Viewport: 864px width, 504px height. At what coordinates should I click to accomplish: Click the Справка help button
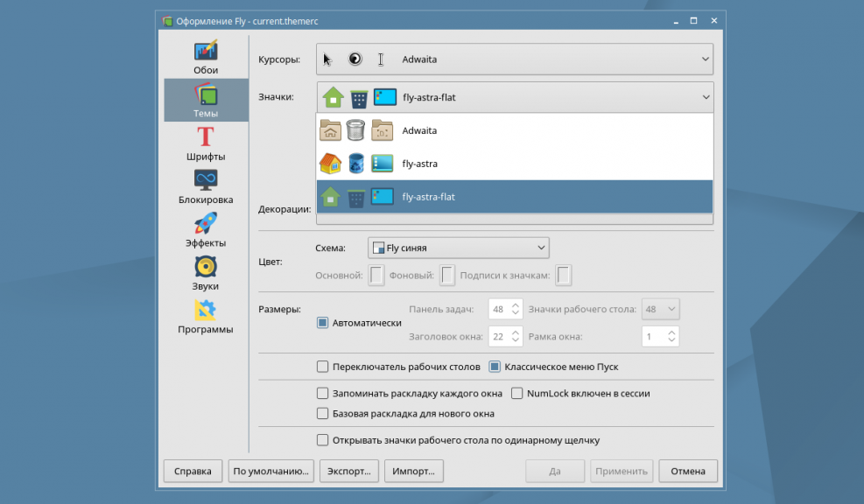click(x=193, y=471)
